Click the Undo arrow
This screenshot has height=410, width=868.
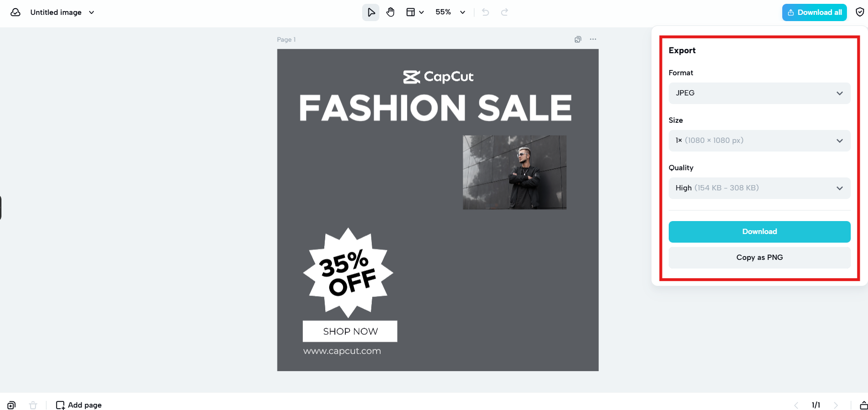486,12
